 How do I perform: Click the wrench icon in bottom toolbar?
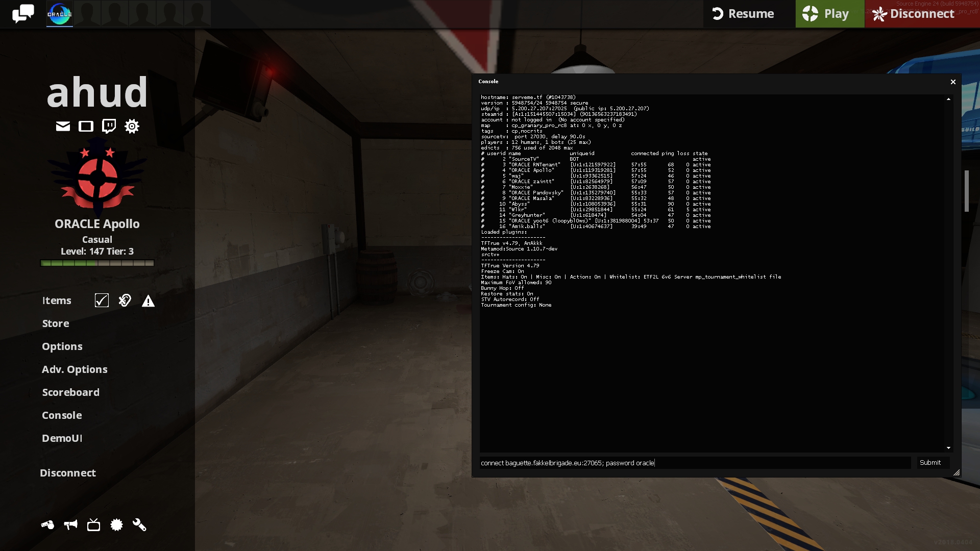pyautogui.click(x=139, y=525)
